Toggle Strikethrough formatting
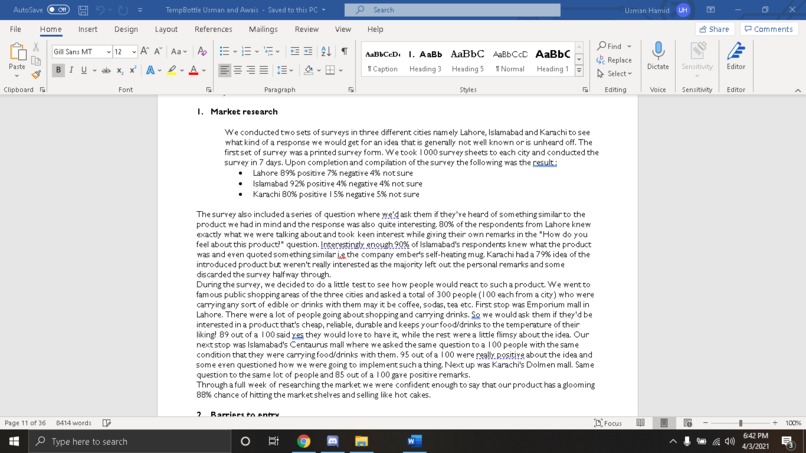The height and width of the screenshot is (453, 806). [106, 70]
